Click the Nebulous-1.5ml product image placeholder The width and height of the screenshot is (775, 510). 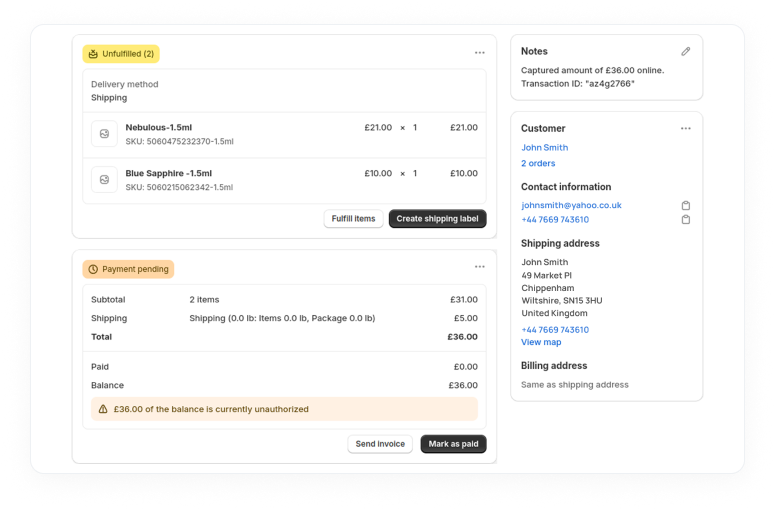pos(104,134)
